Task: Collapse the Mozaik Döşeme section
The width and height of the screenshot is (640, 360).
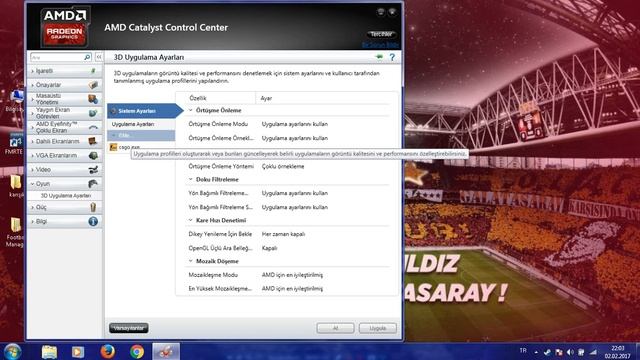Action: [x=190, y=261]
